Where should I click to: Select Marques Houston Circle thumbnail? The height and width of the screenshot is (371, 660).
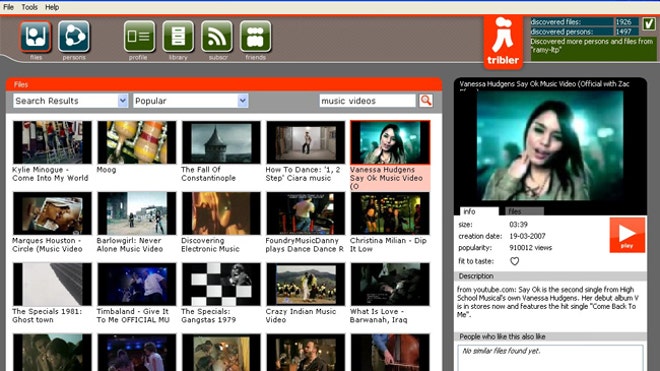pyautogui.click(x=52, y=214)
